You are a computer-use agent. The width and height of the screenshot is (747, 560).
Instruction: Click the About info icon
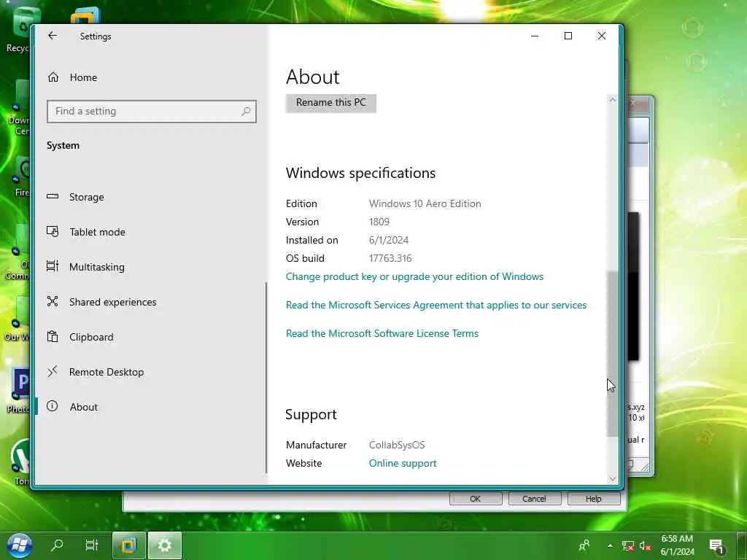pos(53,406)
